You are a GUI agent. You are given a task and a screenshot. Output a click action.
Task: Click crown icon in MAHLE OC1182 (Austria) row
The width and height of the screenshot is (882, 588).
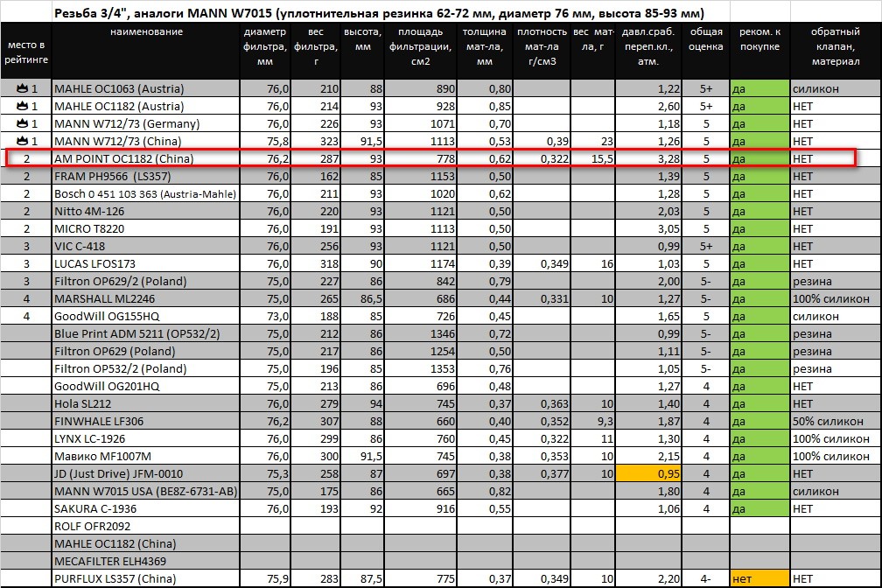point(22,106)
